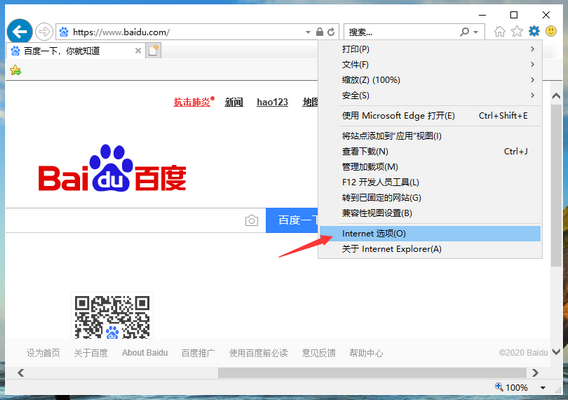Click the About Baidu footer link

[145, 353]
